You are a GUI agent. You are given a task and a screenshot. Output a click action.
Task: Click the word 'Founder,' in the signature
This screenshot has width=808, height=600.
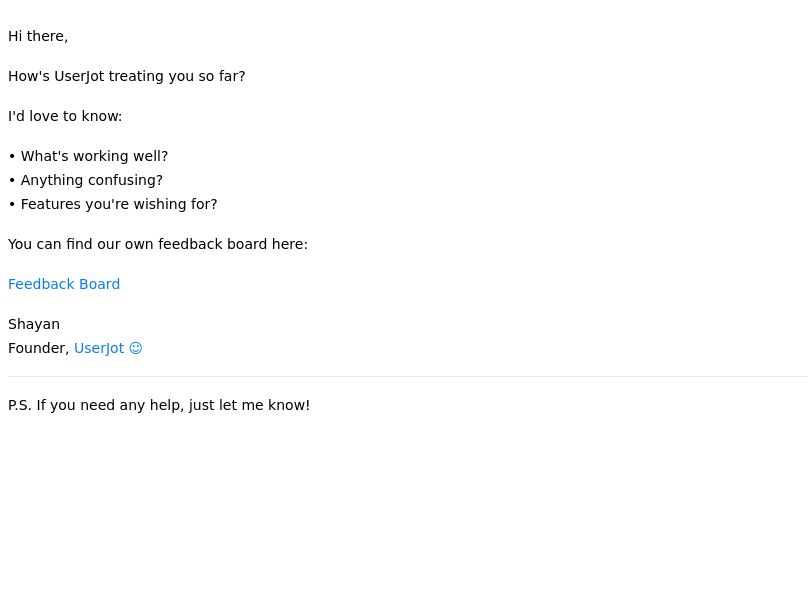click(x=39, y=348)
